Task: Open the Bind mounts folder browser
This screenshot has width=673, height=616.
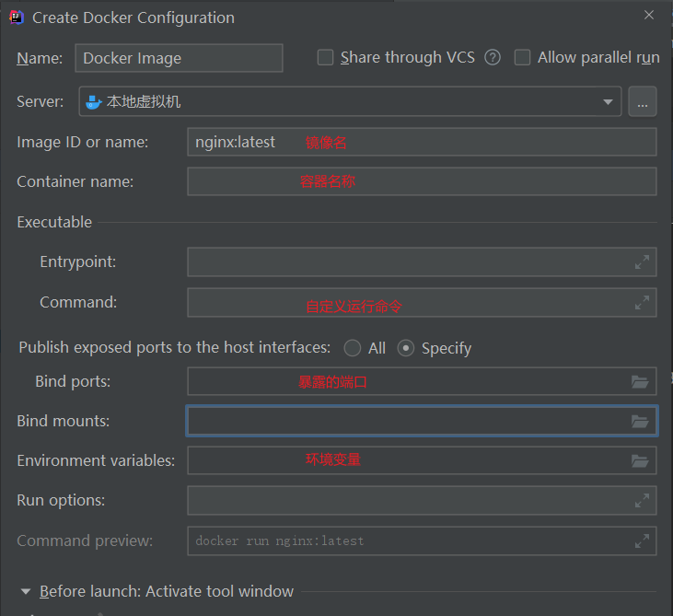Action: pyautogui.click(x=640, y=421)
